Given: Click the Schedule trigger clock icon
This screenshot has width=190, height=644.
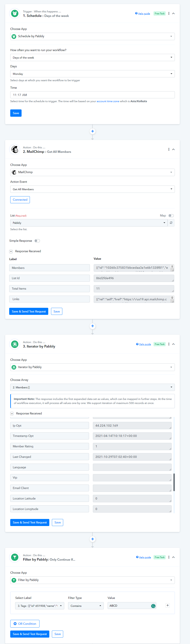Looking at the screenshot, I should point(15,13).
